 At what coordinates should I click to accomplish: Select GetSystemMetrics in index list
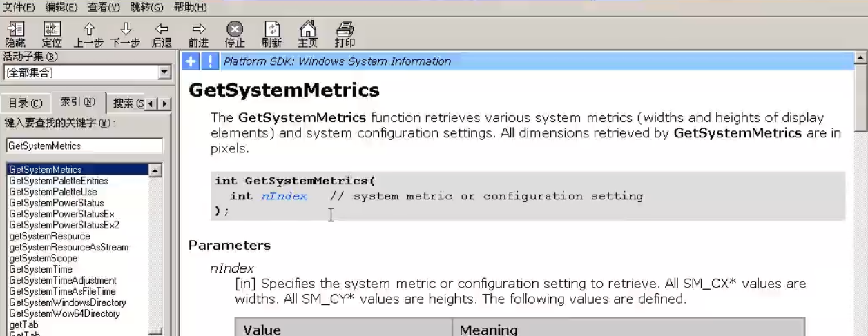coord(77,170)
